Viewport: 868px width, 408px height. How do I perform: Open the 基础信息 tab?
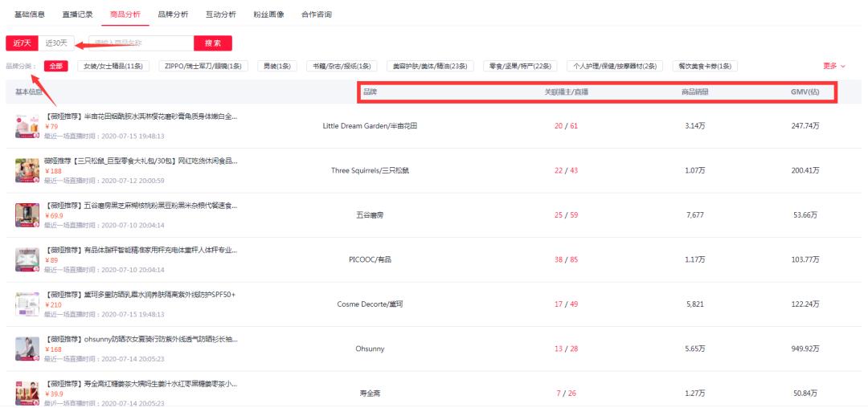(x=30, y=14)
